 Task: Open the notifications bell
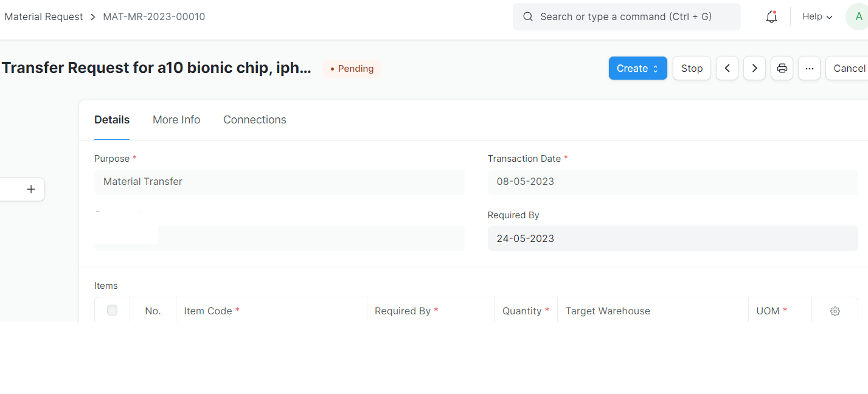pyautogui.click(x=771, y=16)
